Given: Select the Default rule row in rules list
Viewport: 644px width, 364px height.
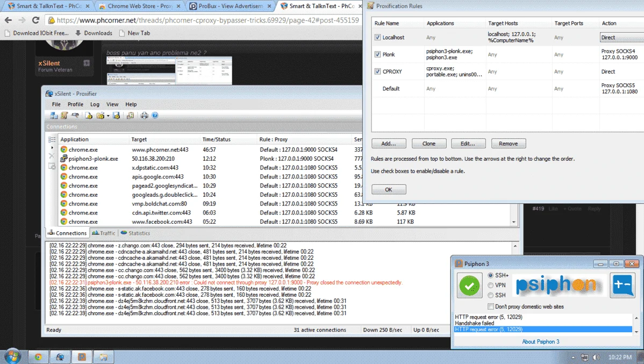Looking at the screenshot, I should point(507,88).
